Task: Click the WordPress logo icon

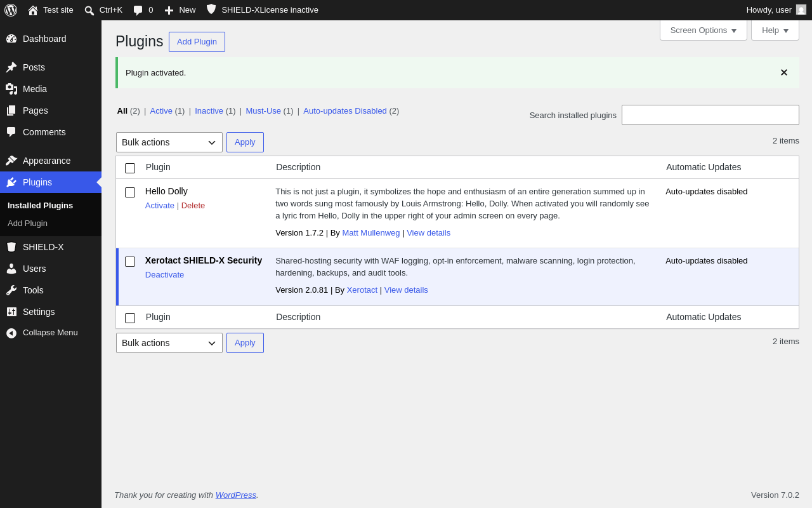Action: [11, 10]
